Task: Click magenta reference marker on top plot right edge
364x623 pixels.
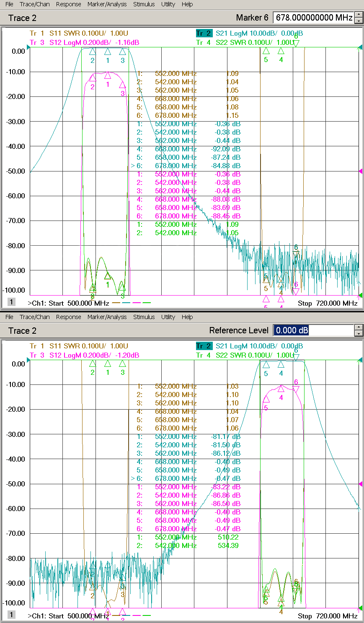Action: (x=361, y=171)
